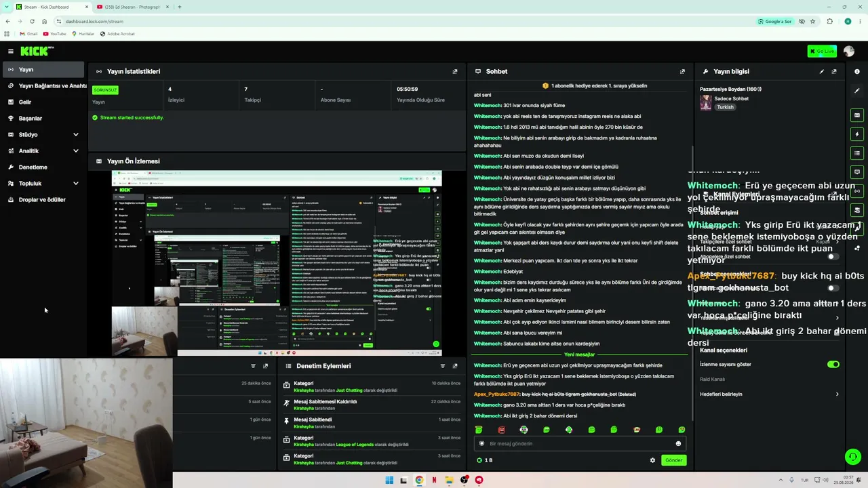Open a new browser tab
Image resolution: width=868 pixels, height=488 pixels.
pos(179,7)
